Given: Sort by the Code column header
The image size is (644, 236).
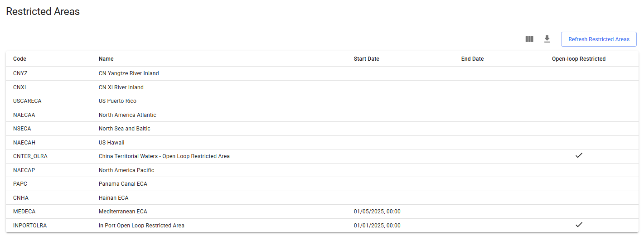Looking at the screenshot, I should click(x=20, y=59).
